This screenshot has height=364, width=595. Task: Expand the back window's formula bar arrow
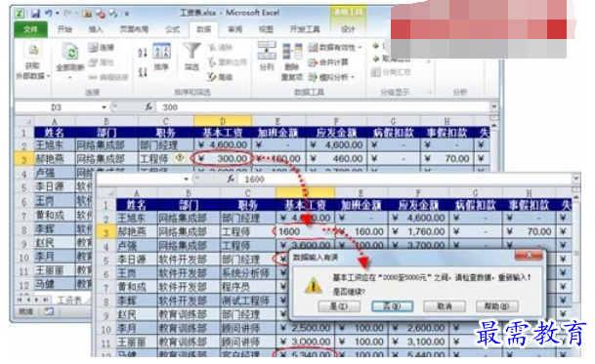[493, 107]
